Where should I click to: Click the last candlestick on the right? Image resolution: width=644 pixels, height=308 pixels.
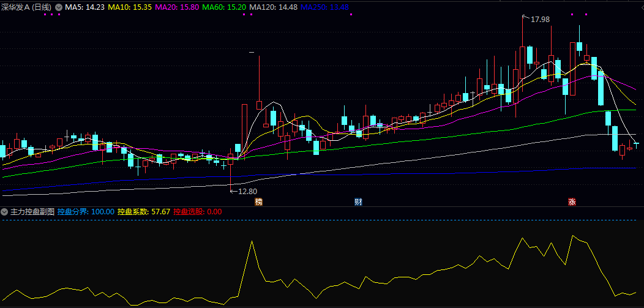(x=637, y=144)
